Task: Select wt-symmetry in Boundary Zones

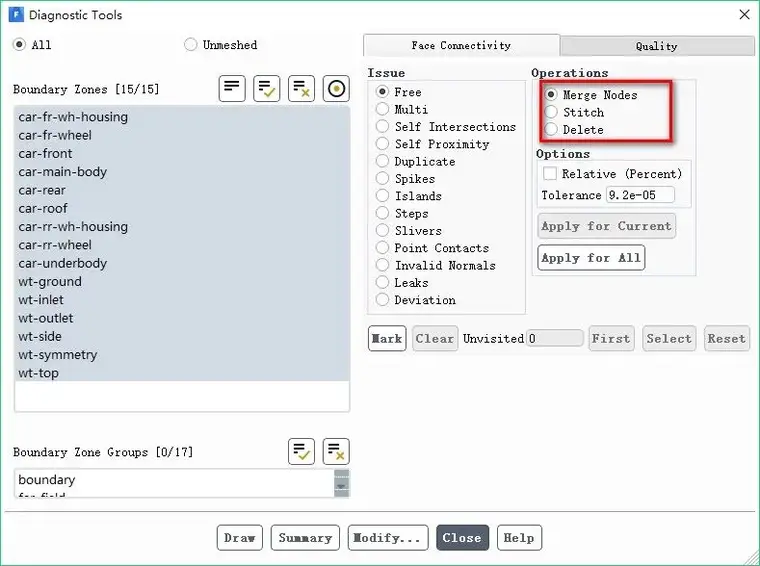Action: [182, 354]
